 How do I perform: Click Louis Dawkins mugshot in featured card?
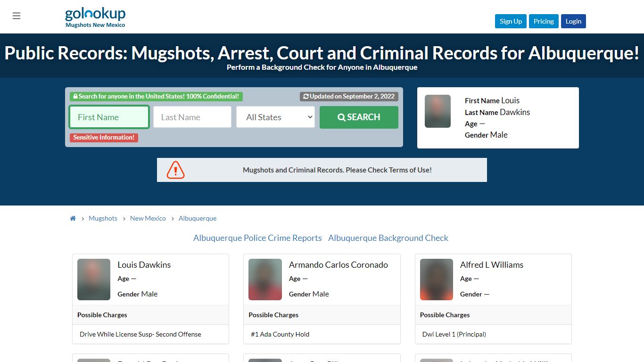438,111
